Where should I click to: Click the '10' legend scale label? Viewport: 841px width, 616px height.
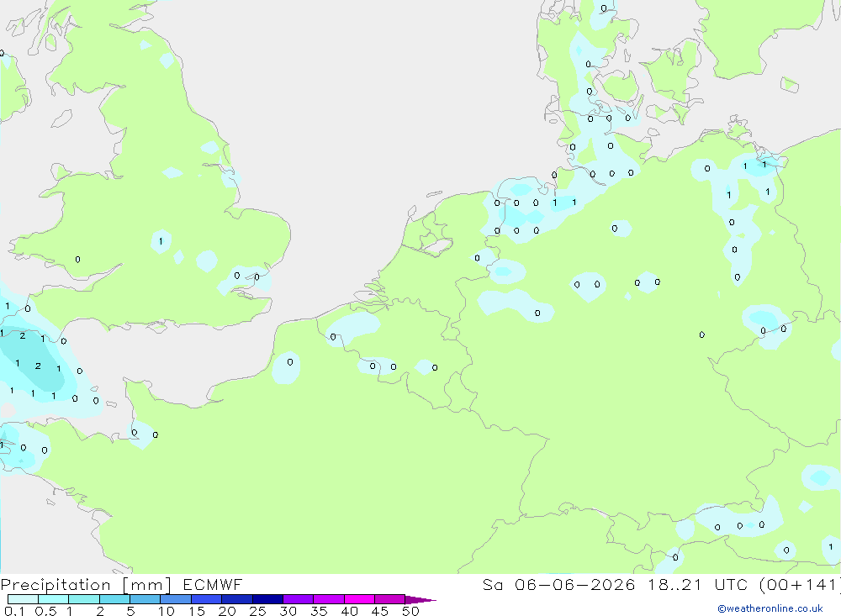[x=167, y=611]
